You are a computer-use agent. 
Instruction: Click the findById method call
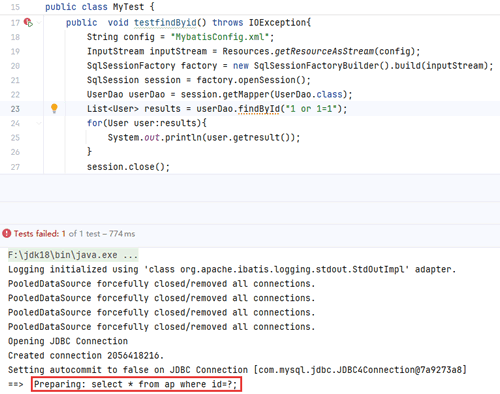(259, 109)
